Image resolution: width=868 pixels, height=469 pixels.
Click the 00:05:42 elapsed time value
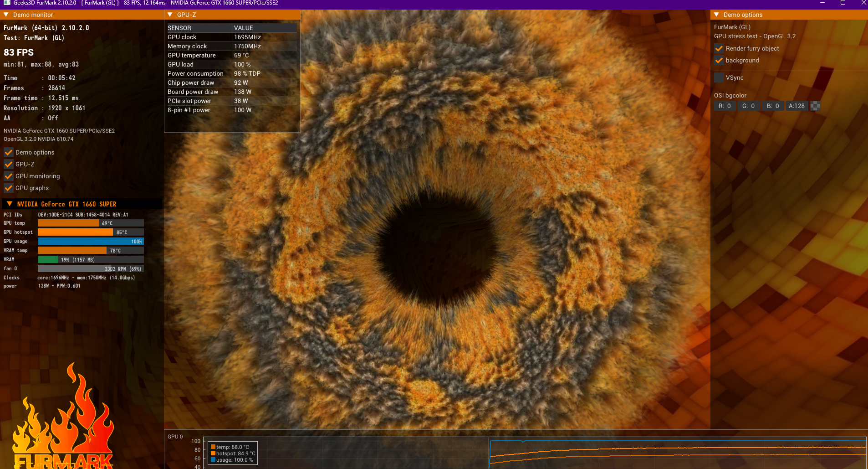click(62, 78)
